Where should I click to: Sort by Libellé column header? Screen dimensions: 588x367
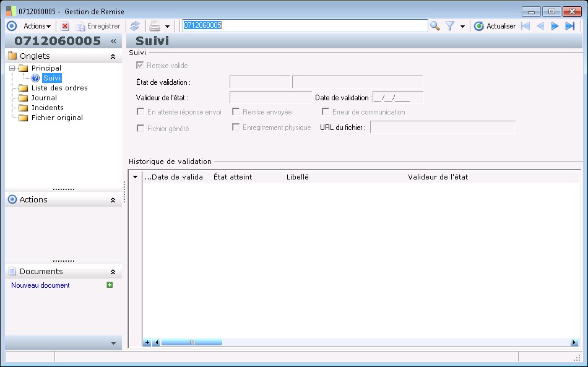pos(297,177)
